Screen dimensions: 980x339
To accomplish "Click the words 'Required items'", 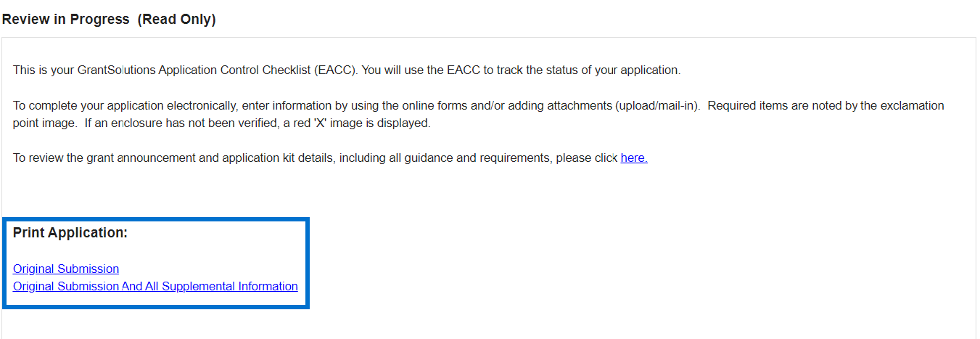I will click(x=746, y=106).
